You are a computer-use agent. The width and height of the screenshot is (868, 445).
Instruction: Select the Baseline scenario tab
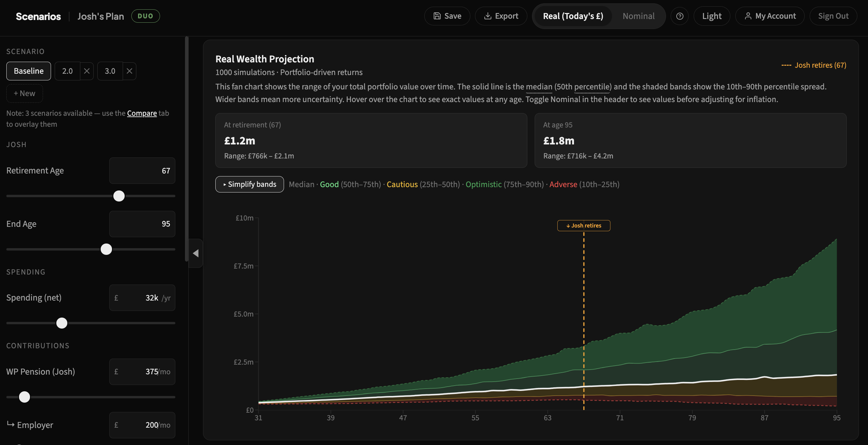[28, 71]
